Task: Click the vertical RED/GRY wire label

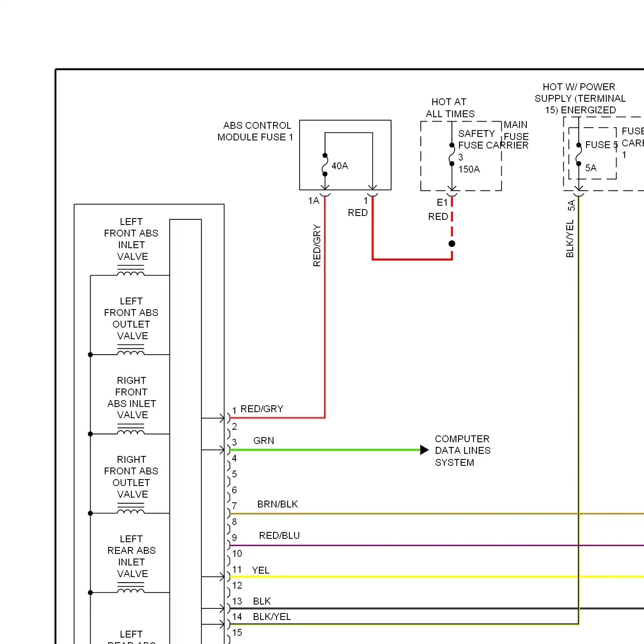Action: pos(317,246)
